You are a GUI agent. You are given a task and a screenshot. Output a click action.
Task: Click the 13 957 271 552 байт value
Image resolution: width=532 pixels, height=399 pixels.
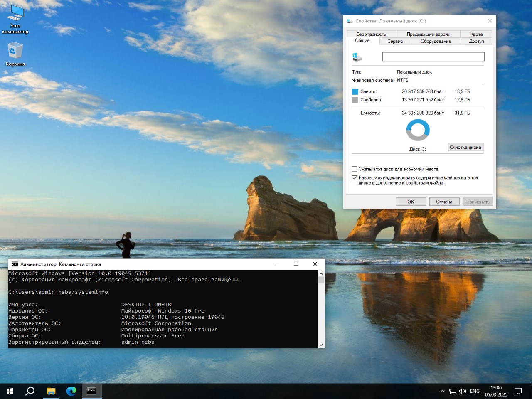point(423,100)
